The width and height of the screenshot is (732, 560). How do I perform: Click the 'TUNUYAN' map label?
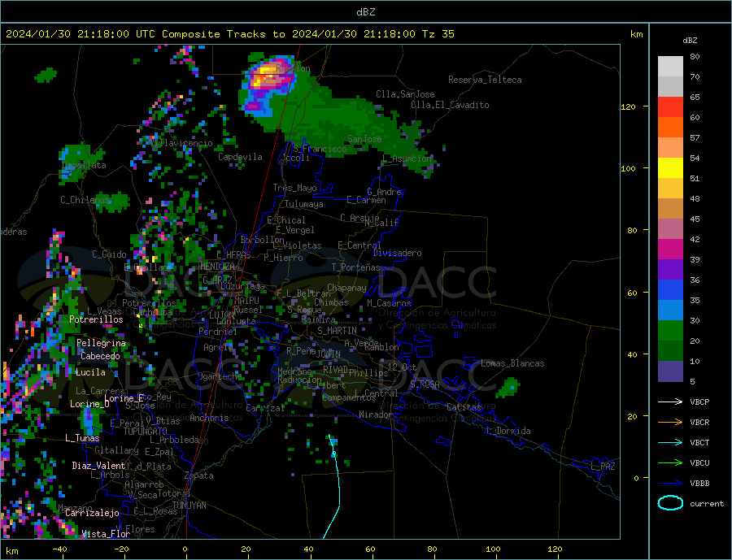(189, 506)
